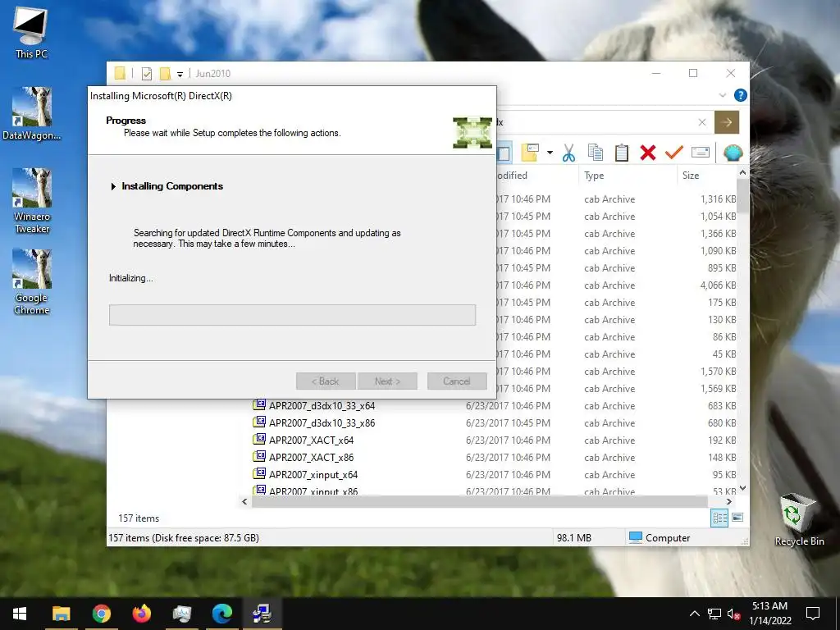Screen dimensions: 840x630
Task: Sort files by the Size column header
Action: 691,176
